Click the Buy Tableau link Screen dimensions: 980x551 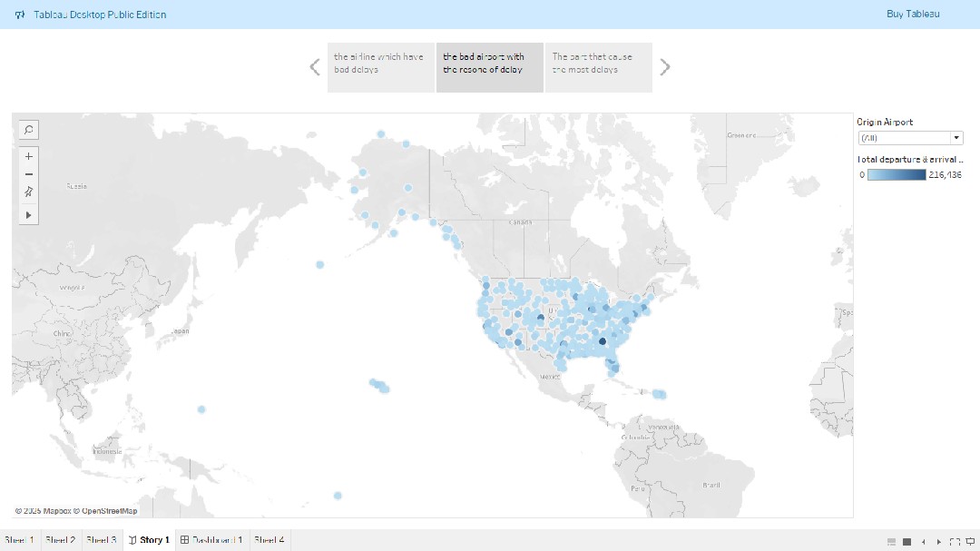coord(913,15)
